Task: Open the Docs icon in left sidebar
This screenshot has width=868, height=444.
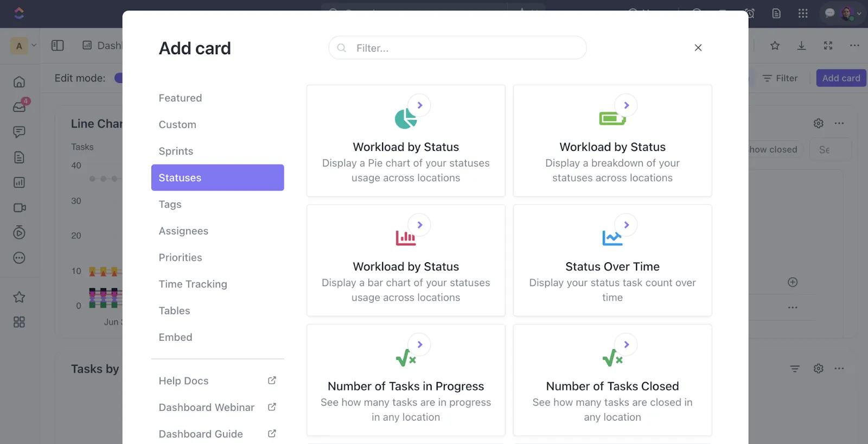Action: coord(19,157)
